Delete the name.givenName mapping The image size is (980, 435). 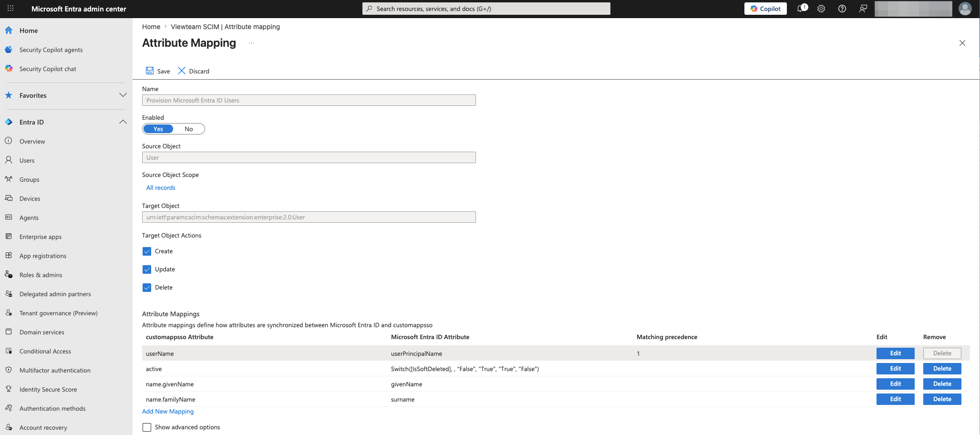(942, 384)
